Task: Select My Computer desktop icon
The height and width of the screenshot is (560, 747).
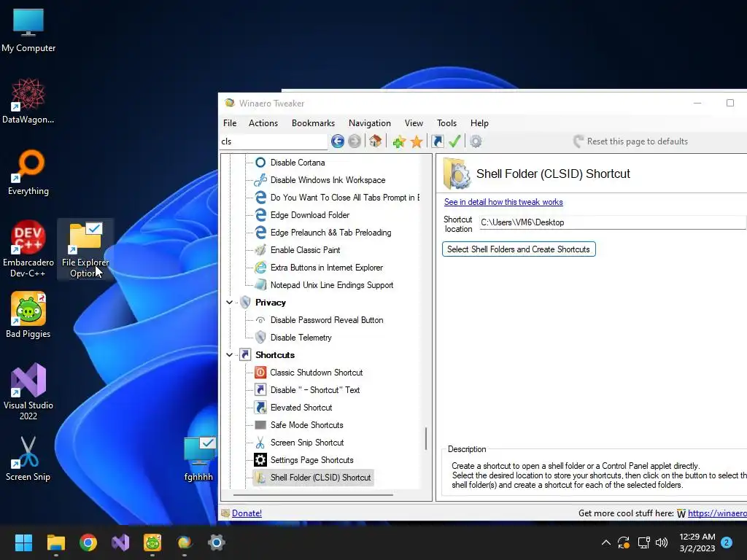Action: (28, 31)
